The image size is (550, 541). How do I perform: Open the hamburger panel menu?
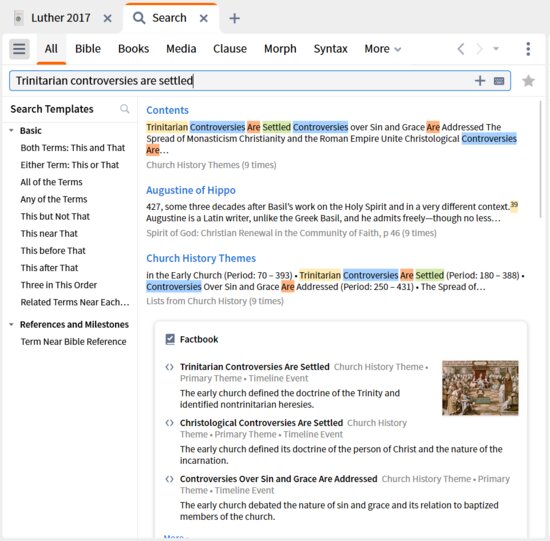point(19,49)
